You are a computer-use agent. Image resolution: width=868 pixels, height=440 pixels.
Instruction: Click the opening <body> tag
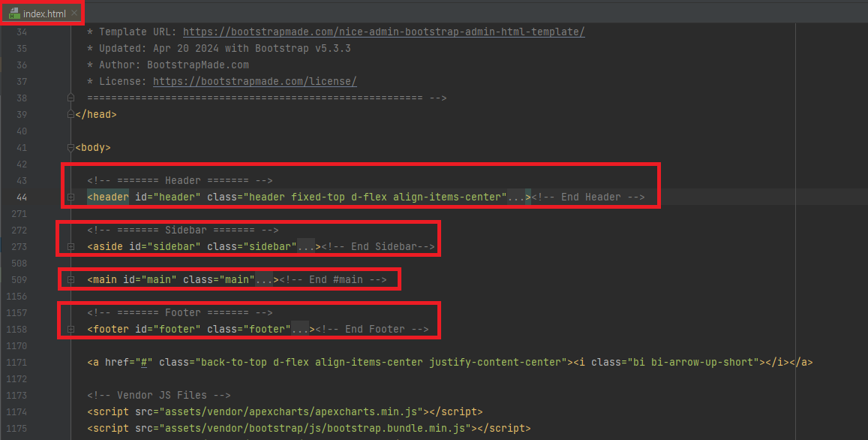[x=93, y=147]
